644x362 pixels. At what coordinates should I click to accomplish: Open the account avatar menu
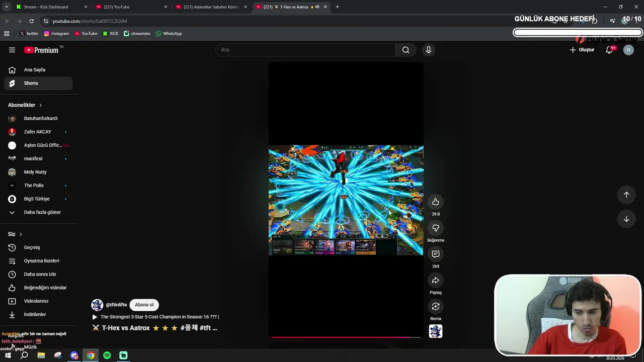(628, 50)
